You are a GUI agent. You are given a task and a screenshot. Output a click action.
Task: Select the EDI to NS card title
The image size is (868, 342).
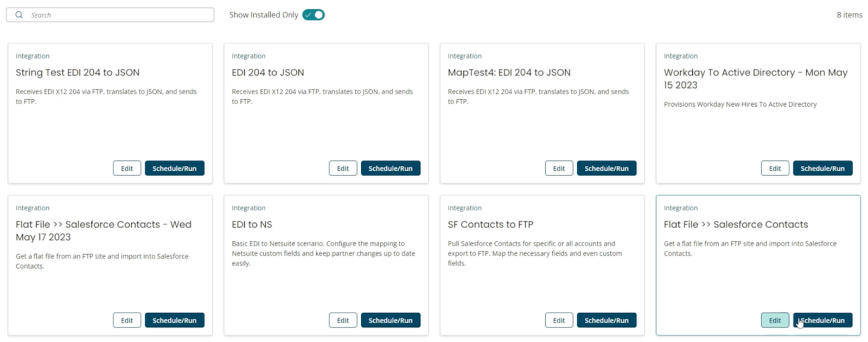(x=252, y=224)
